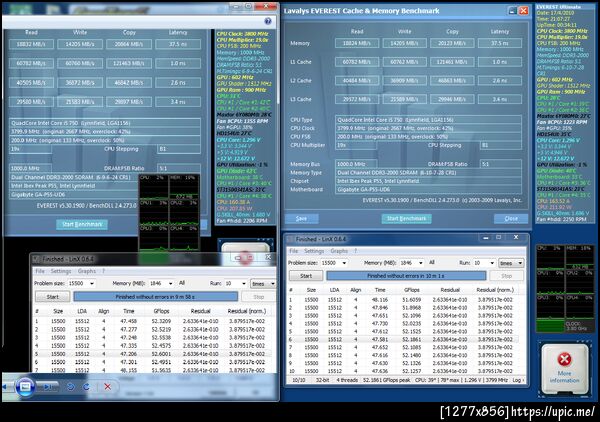Image resolution: width=600 pixels, height=422 pixels.
Task: Close the right LinX window via its X
Action: 516,238
